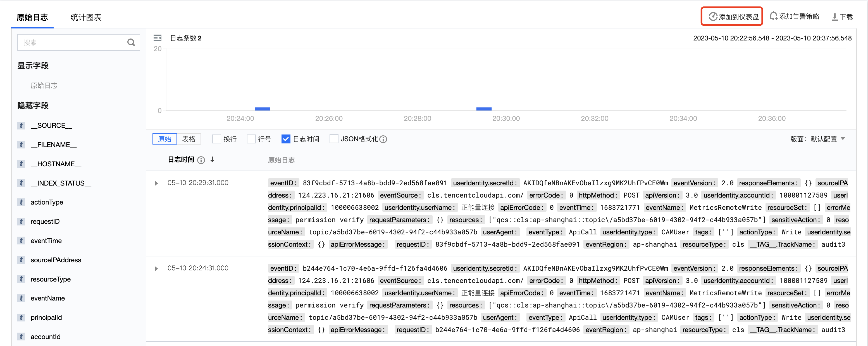Click the 添加到仪表盘 dashboard icon

713,16
